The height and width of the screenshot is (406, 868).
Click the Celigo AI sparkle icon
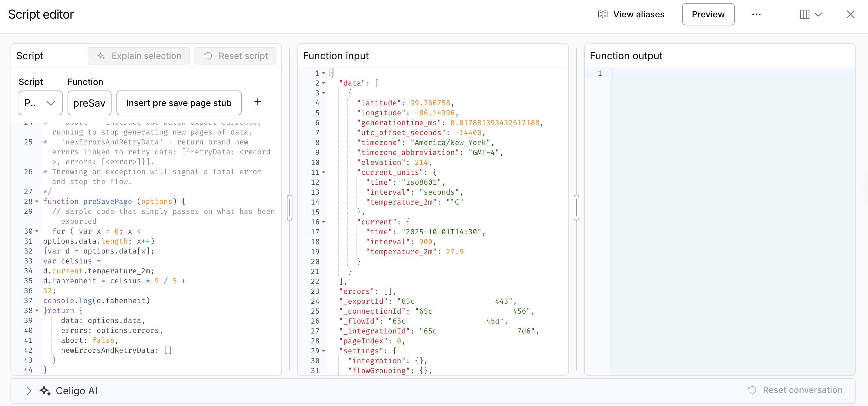[x=45, y=391]
